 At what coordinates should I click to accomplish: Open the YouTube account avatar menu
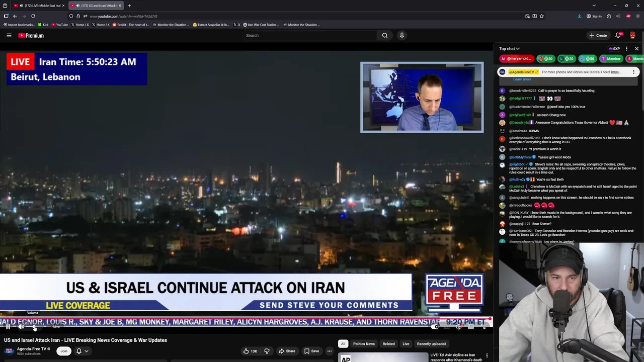[x=632, y=35]
